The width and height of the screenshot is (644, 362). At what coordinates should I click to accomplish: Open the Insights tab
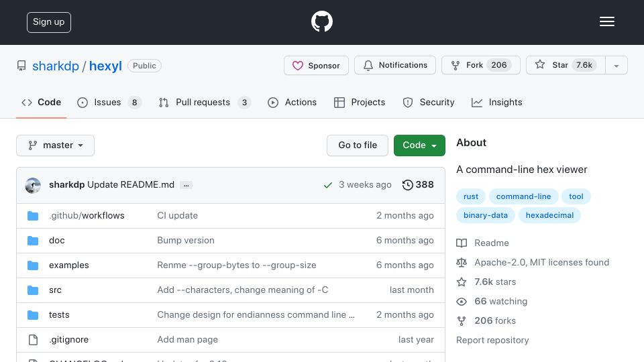496,102
